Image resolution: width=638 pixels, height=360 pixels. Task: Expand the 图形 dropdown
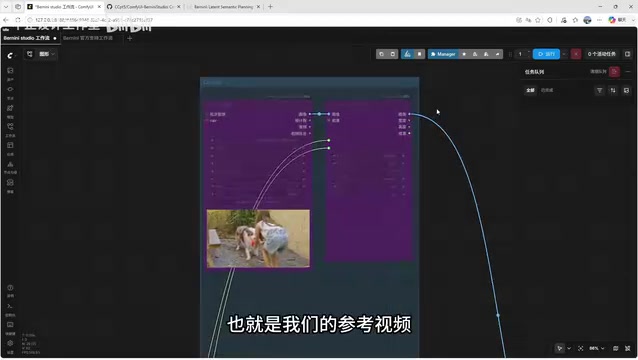coord(47,54)
